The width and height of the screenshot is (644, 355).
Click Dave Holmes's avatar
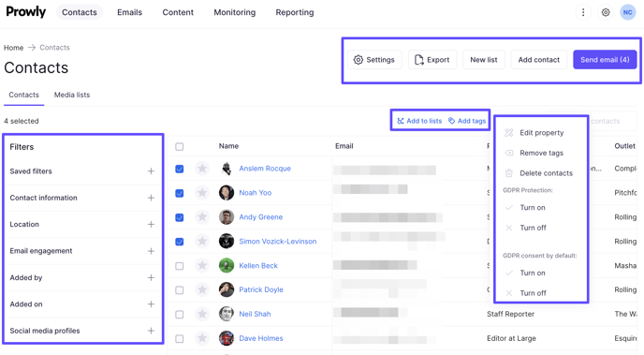[227, 338]
